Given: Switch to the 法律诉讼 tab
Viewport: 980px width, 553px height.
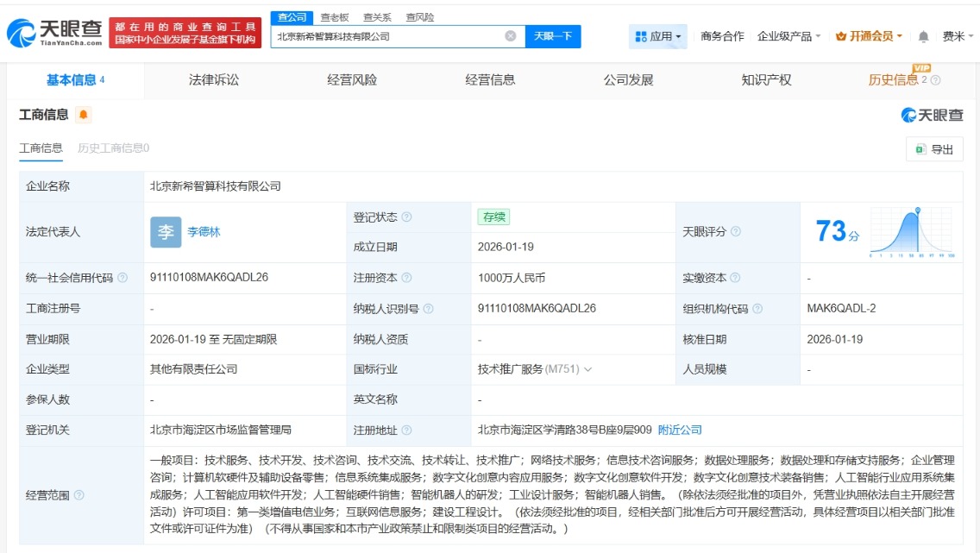Looking at the screenshot, I should (x=214, y=80).
